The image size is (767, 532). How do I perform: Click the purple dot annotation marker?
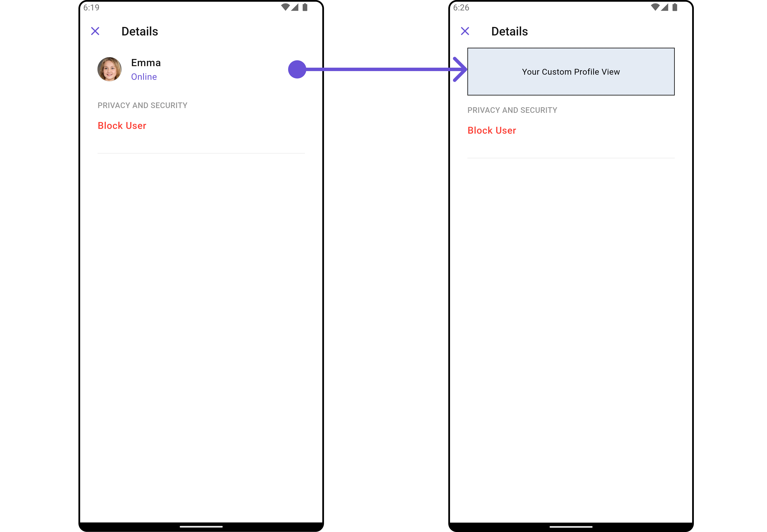[297, 69]
